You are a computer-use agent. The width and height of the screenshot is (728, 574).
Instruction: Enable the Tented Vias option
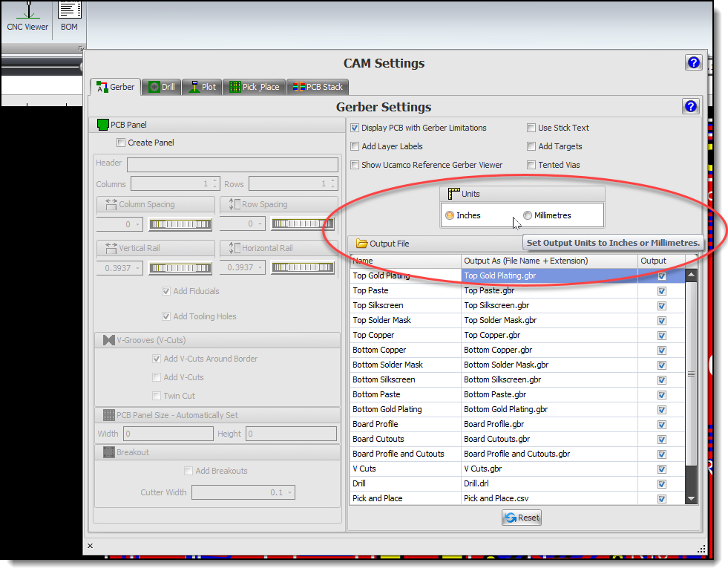pos(531,165)
